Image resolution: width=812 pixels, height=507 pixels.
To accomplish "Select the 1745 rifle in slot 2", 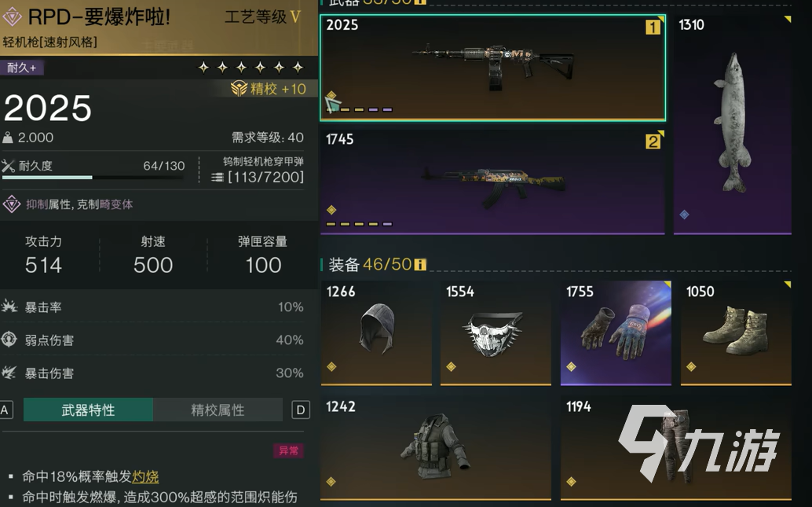I will (492, 182).
